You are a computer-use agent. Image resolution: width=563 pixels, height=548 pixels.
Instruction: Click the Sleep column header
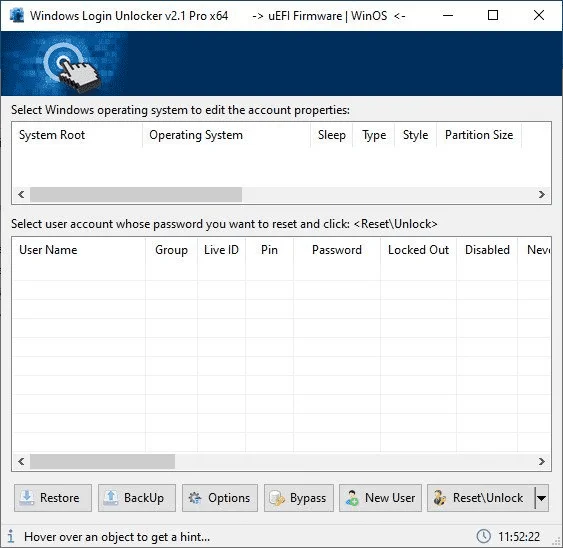[x=331, y=135]
